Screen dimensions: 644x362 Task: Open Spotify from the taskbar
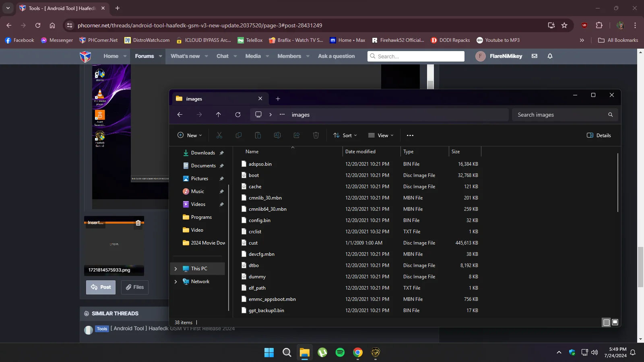click(x=340, y=352)
